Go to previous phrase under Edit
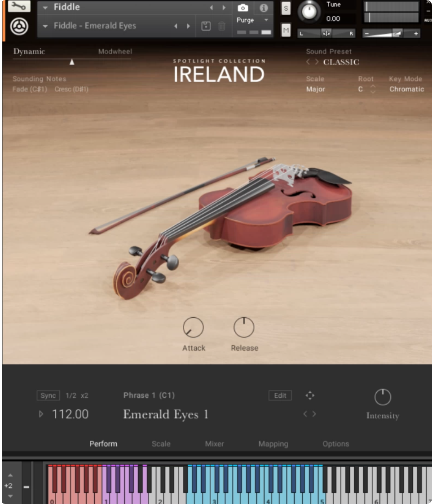The height and width of the screenshot is (504, 432). point(305,414)
